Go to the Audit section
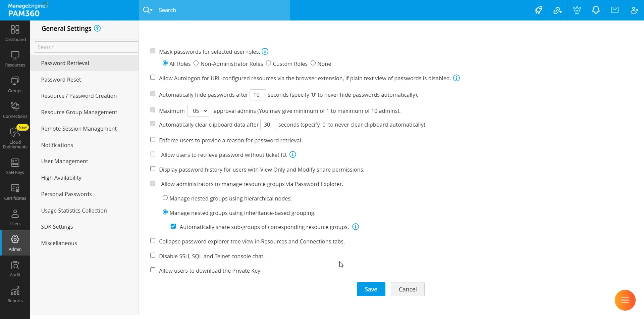 click(15, 269)
